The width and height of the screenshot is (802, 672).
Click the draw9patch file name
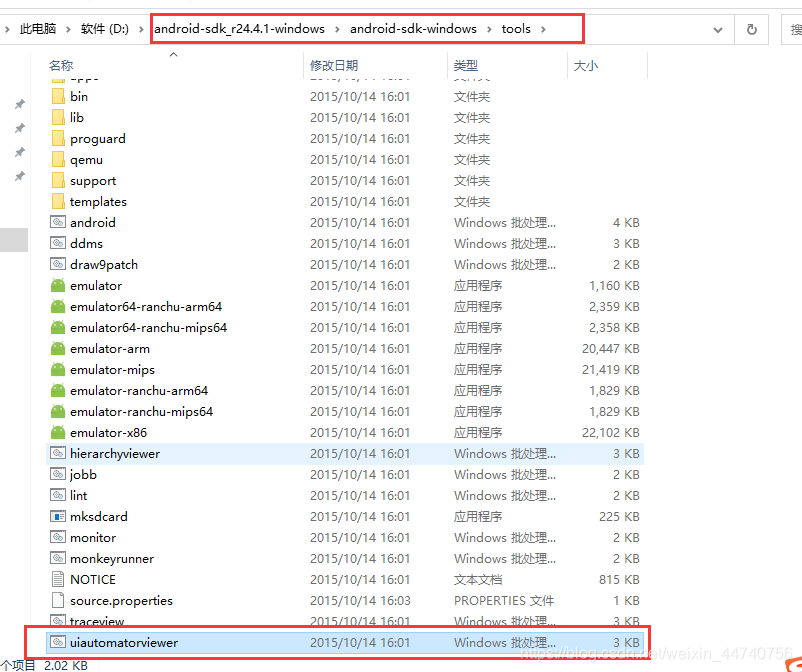(104, 264)
